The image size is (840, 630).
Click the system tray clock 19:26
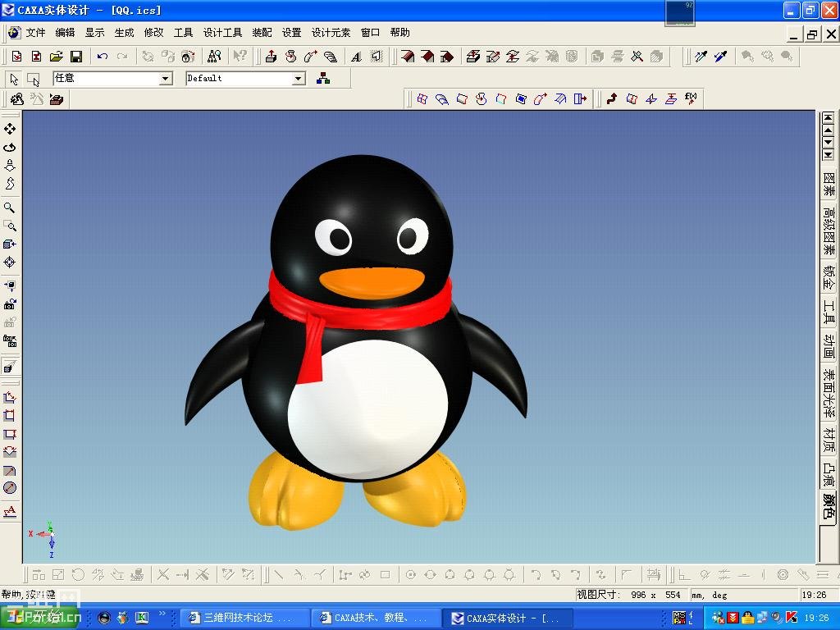click(x=816, y=618)
